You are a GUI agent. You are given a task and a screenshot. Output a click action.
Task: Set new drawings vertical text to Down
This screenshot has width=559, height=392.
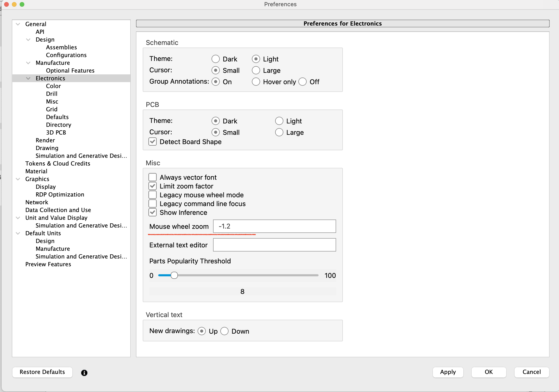(x=224, y=331)
